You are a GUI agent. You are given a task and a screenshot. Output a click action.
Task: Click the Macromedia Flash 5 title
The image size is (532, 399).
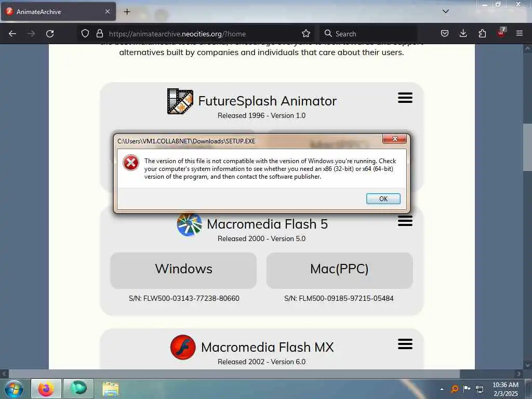pos(268,224)
